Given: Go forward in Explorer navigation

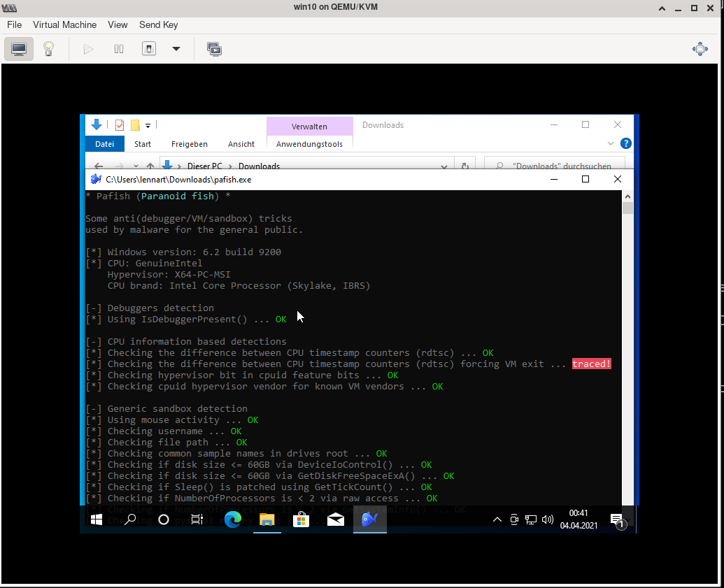Looking at the screenshot, I should (119, 166).
